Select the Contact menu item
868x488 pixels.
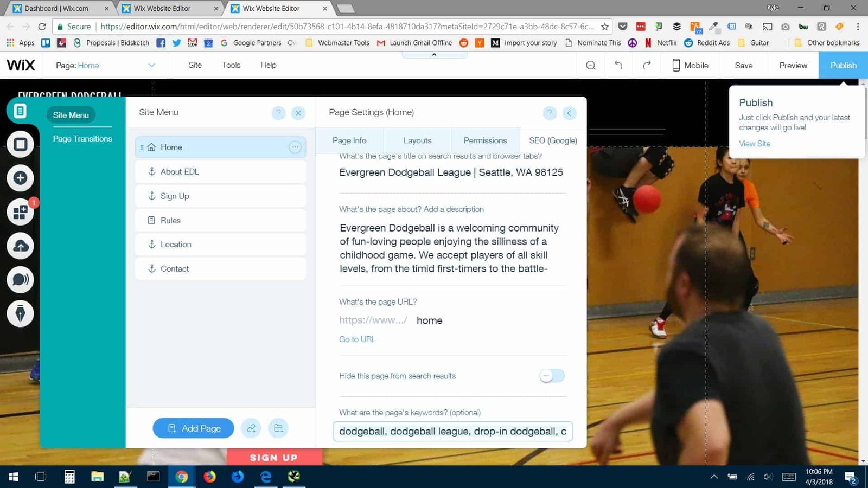tap(220, 268)
